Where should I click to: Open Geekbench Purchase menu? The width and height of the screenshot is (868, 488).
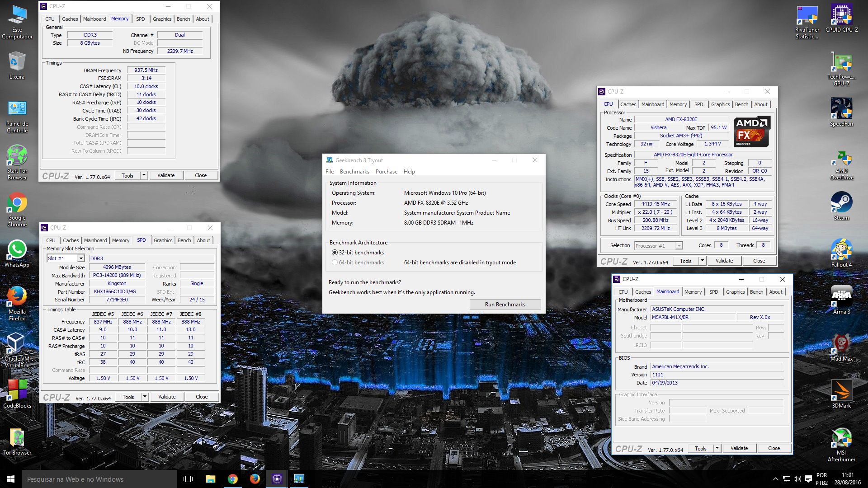(x=387, y=172)
